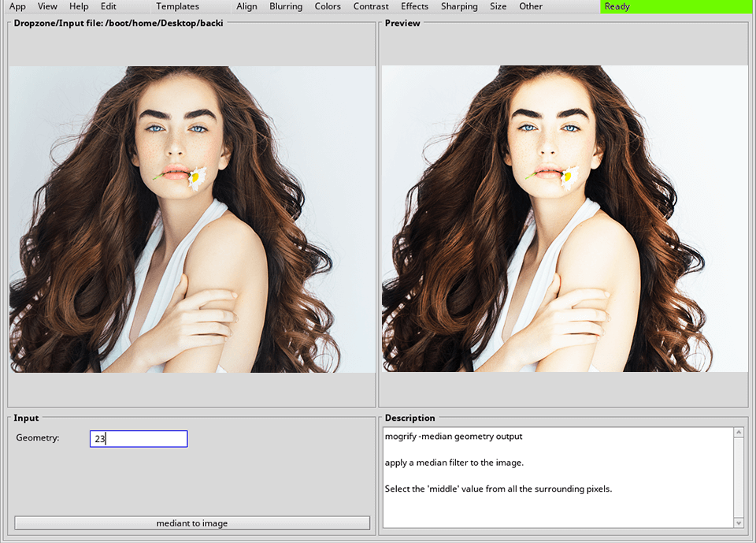Open the Contrast menu
Image resolution: width=756 pixels, height=543 pixels.
pyautogui.click(x=371, y=6)
